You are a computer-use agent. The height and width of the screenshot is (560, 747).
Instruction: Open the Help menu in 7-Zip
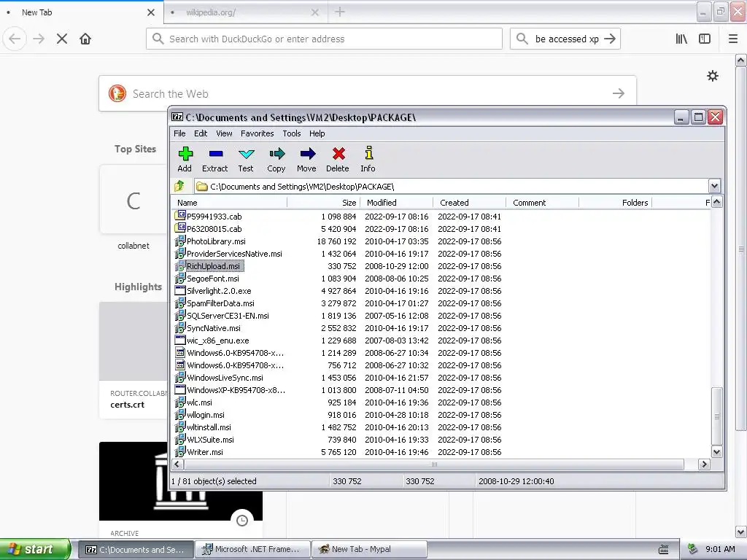(317, 133)
